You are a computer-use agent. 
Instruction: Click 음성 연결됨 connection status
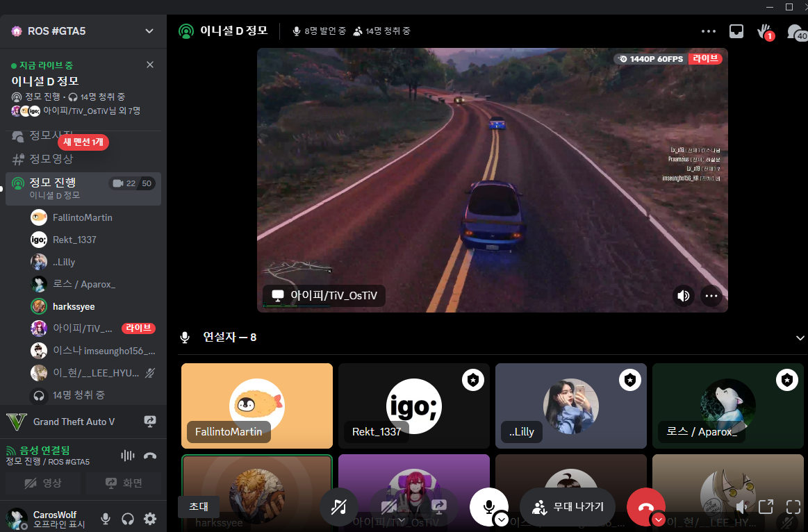pyautogui.click(x=38, y=450)
